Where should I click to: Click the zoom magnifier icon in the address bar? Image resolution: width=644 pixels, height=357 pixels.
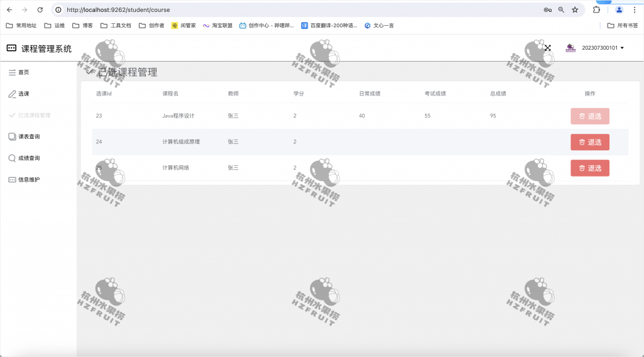[x=561, y=10]
